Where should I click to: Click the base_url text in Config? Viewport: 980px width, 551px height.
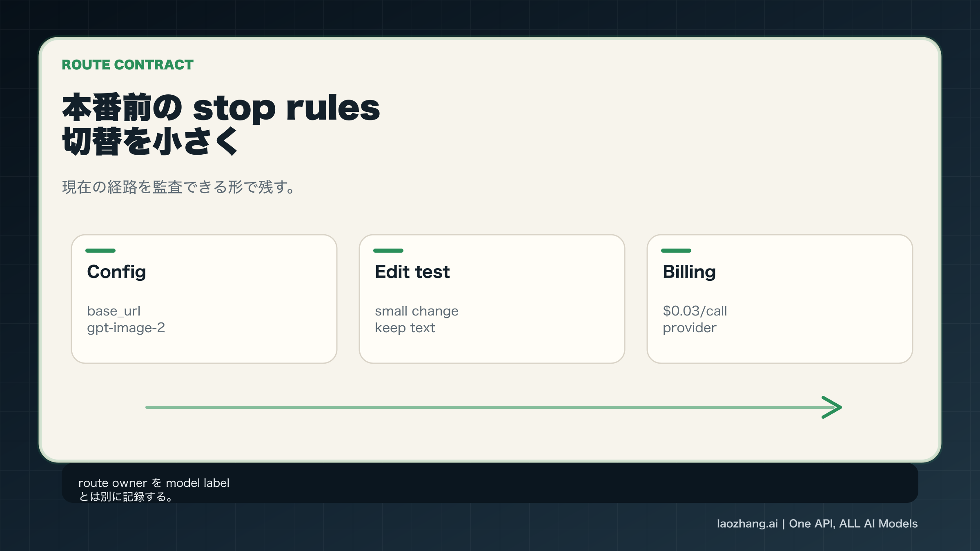pyautogui.click(x=114, y=311)
